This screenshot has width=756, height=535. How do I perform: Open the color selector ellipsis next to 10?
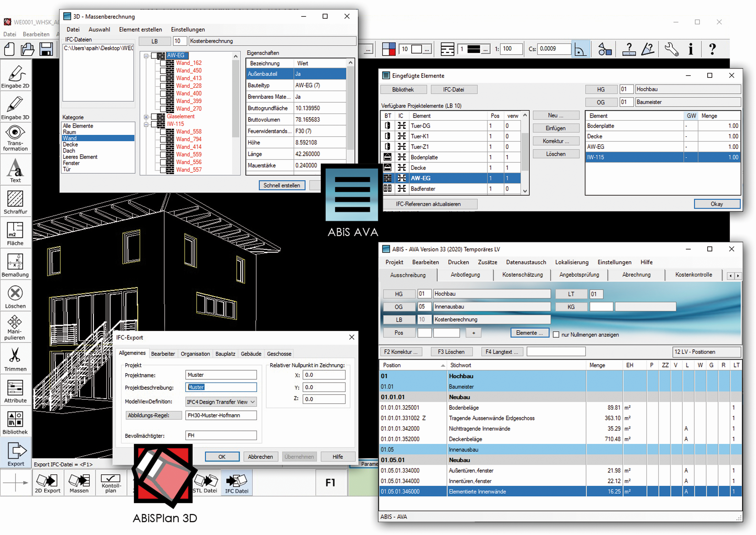[x=427, y=49]
